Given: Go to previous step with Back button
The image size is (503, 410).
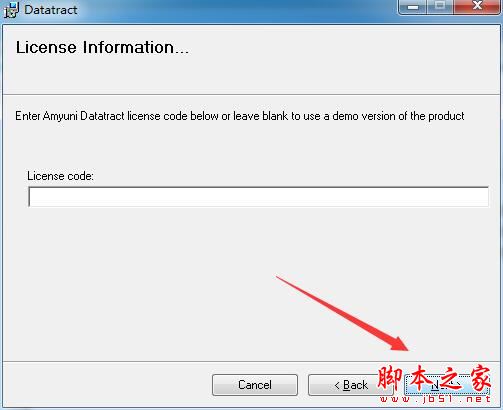Looking at the screenshot, I should [351, 385].
